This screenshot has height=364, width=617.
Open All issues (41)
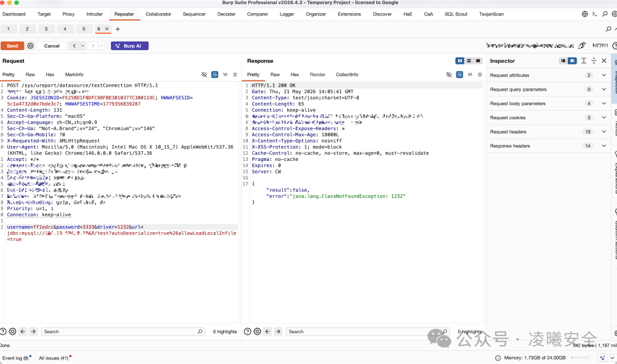[x=54, y=358]
